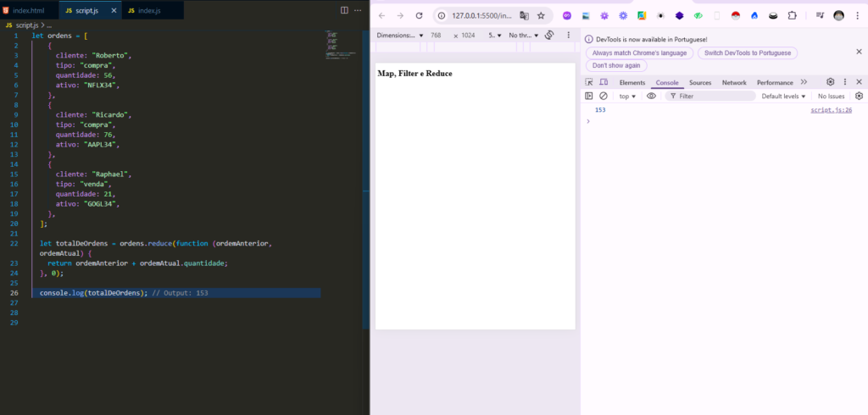Open the Sources DevTools tab
Viewport: 868px width, 415px height.
tap(699, 82)
